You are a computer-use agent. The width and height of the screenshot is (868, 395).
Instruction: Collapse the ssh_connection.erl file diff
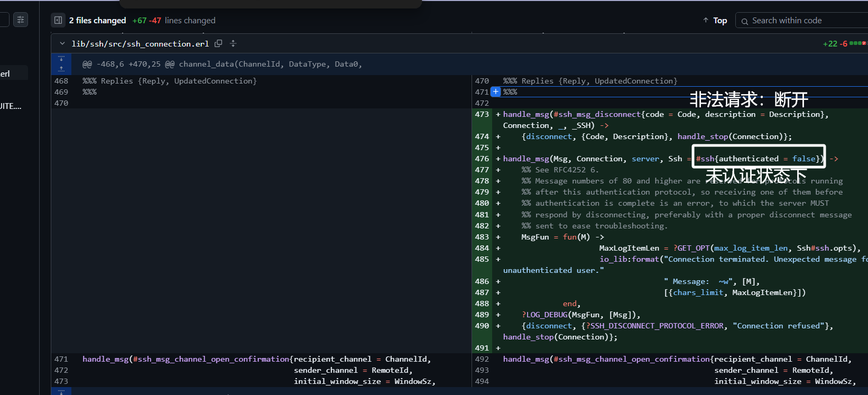[x=62, y=43]
